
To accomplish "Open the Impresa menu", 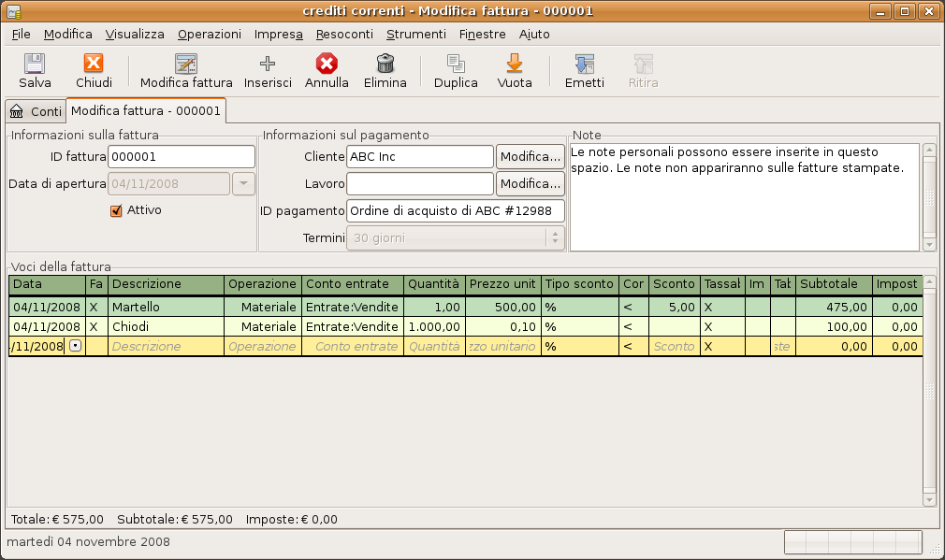I will [x=278, y=35].
